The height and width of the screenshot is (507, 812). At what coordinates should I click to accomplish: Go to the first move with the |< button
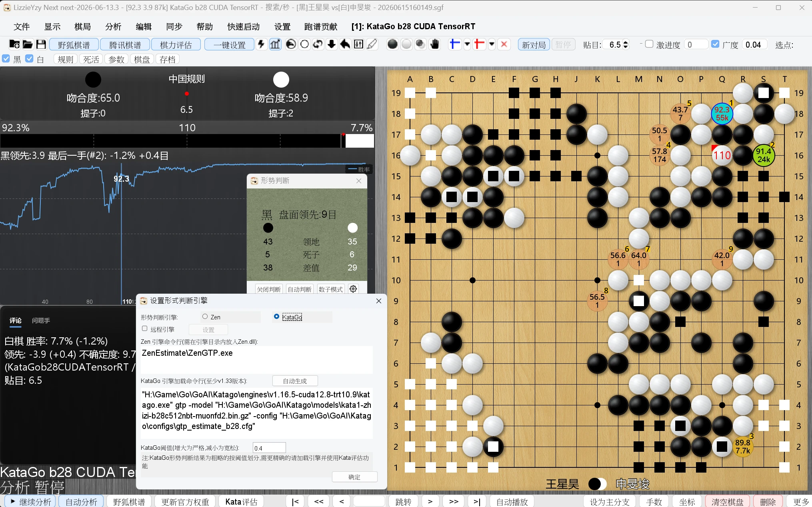295,501
